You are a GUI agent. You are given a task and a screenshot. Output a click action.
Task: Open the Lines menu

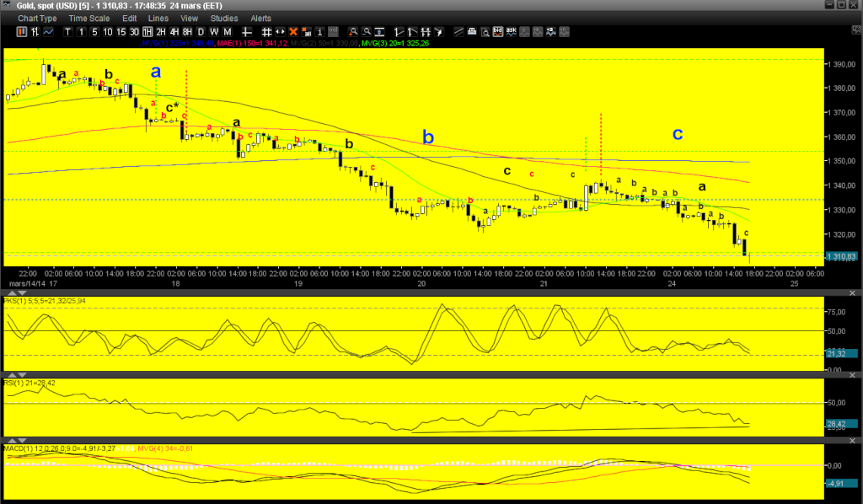[x=158, y=19]
